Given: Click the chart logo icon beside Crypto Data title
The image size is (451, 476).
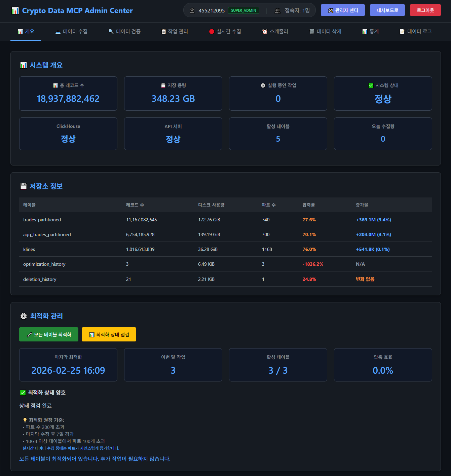Looking at the screenshot, I should coord(15,11).
